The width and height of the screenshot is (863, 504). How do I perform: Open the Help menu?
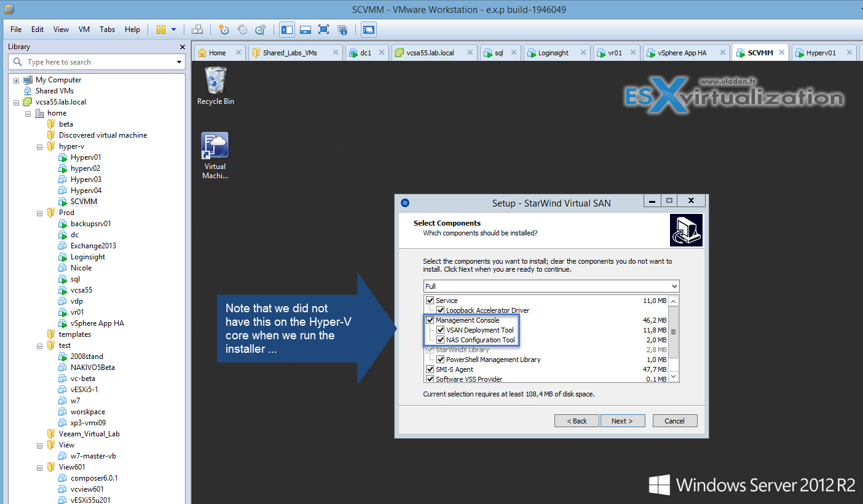coord(132,30)
